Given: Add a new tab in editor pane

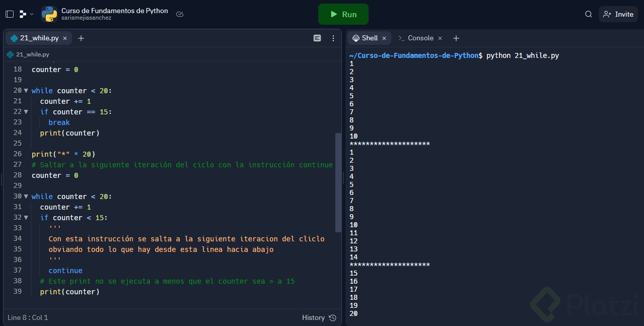Looking at the screenshot, I should pyautogui.click(x=81, y=38).
